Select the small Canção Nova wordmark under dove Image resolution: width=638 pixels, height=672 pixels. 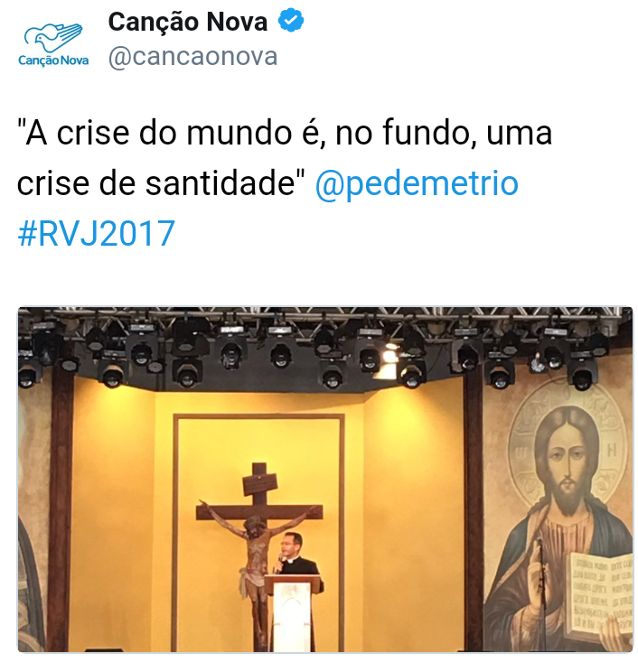tap(53, 61)
